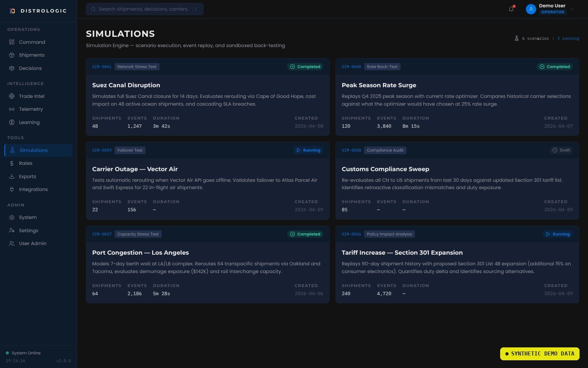Focus the search shipments input field

click(145, 9)
